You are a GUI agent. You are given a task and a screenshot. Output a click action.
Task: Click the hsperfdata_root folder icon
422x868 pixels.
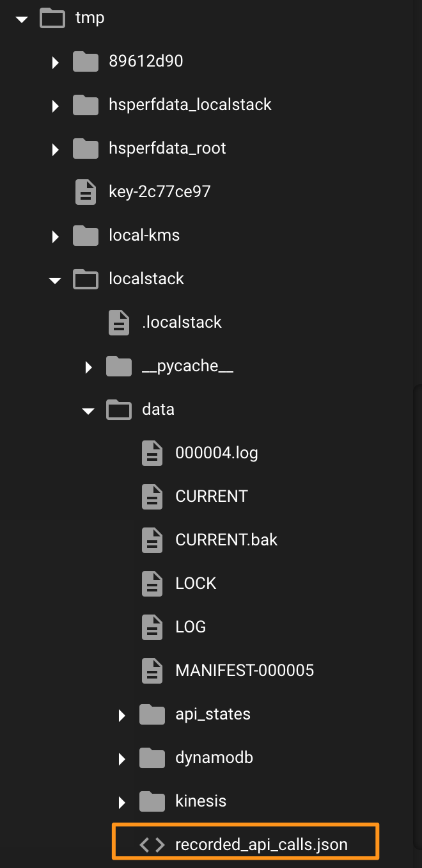pos(86,149)
